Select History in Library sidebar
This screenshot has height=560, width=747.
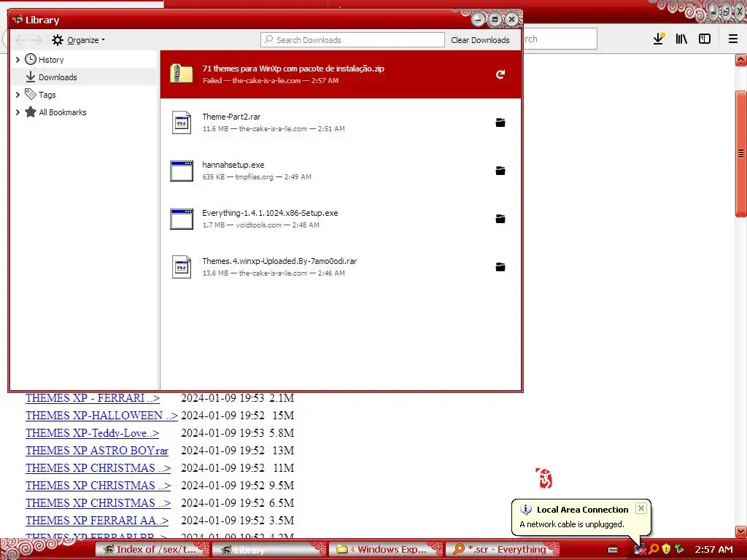point(51,60)
